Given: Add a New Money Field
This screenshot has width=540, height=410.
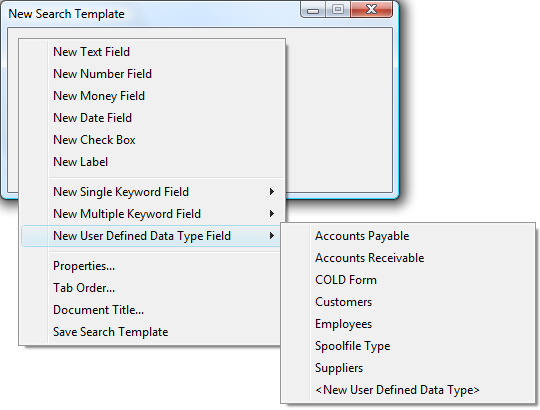Looking at the screenshot, I should pos(152,96).
